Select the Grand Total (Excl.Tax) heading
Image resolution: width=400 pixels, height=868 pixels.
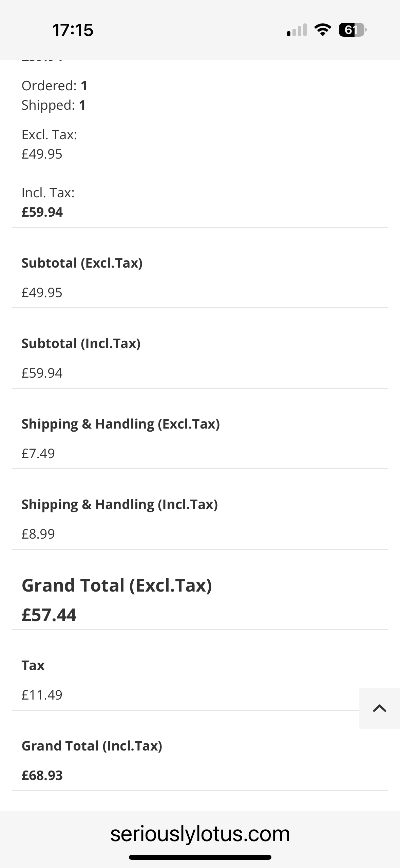pyautogui.click(x=117, y=585)
